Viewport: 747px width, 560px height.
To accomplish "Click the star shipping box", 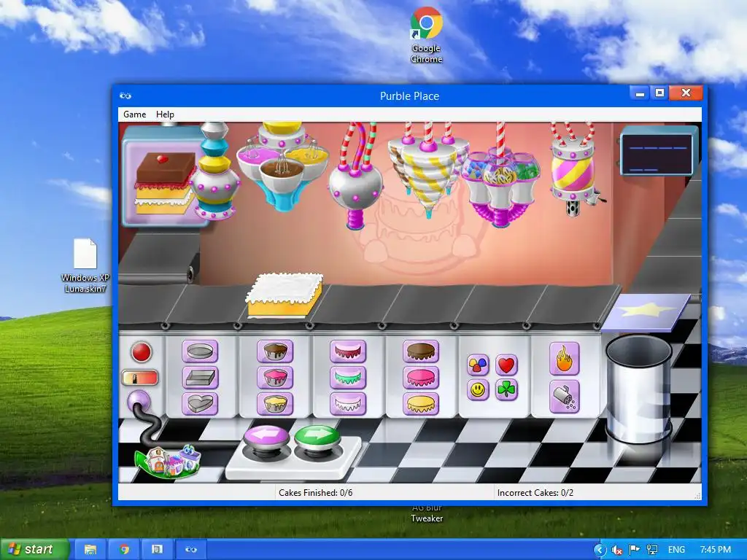I will (x=646, y=312).
